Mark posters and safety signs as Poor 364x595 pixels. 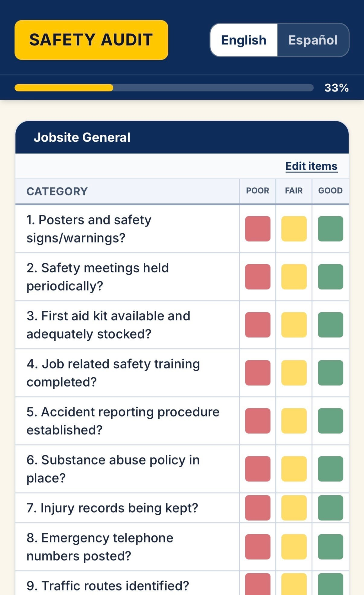click(x=258, y=229)
